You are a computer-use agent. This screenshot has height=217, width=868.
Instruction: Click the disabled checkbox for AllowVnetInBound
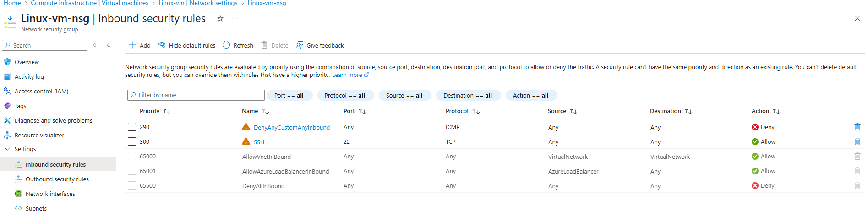tap(132, 156)
